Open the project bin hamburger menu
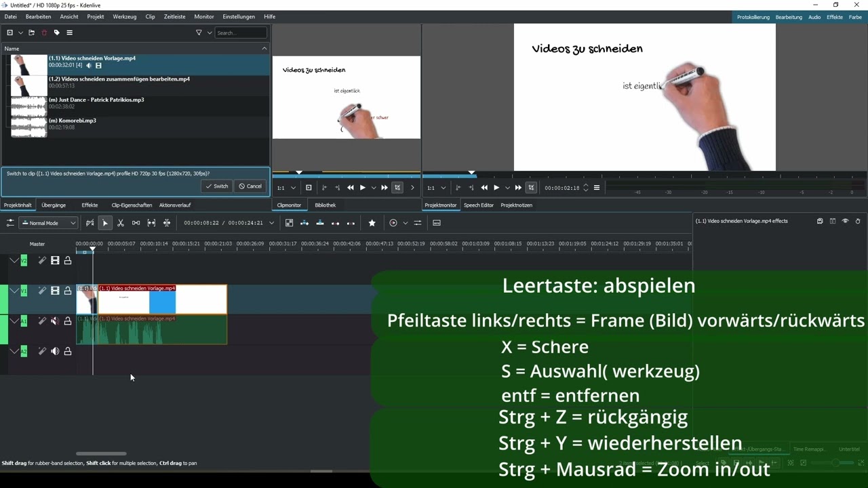868x488 pixels. [x=69, y=33]
